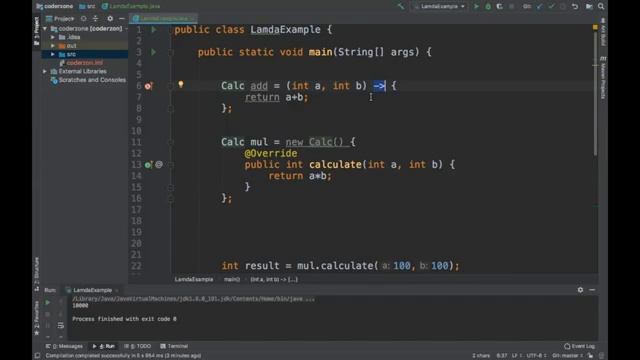Open Project Structure folder icon
The image size is (640, 360).
coord(589,6)
